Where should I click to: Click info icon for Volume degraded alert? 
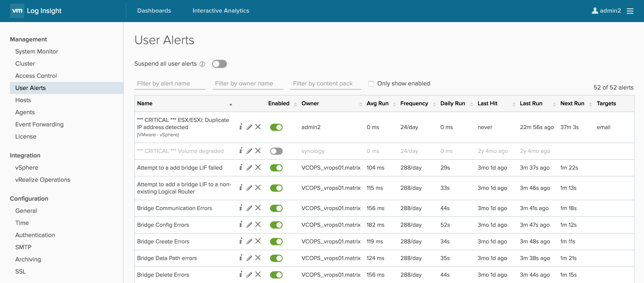coord(240,151)
